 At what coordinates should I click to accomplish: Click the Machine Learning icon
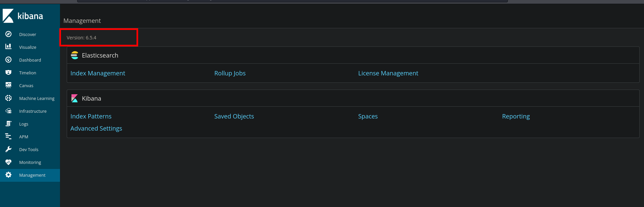(8, 98)
